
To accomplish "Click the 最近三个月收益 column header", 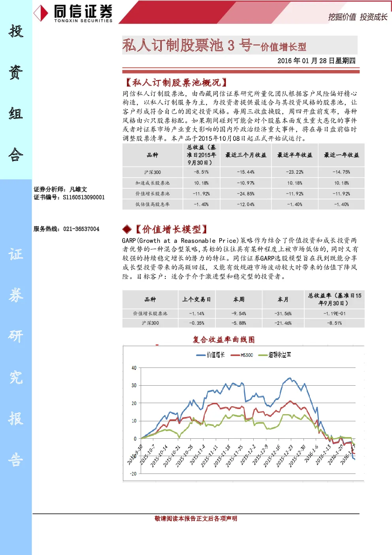I will [246, 155].
